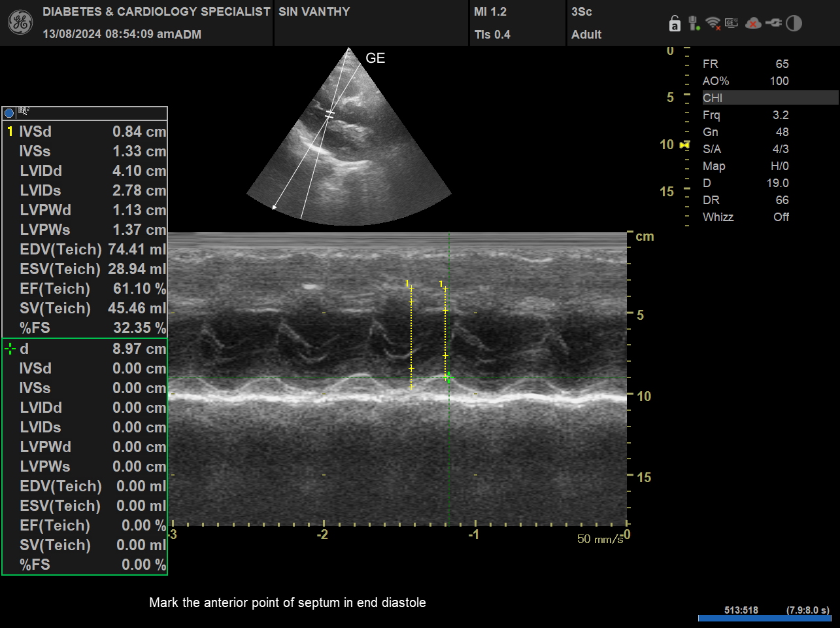840x628 pixels.
Task: Select the Whizz Off parameter
Action: pos(745,217)
